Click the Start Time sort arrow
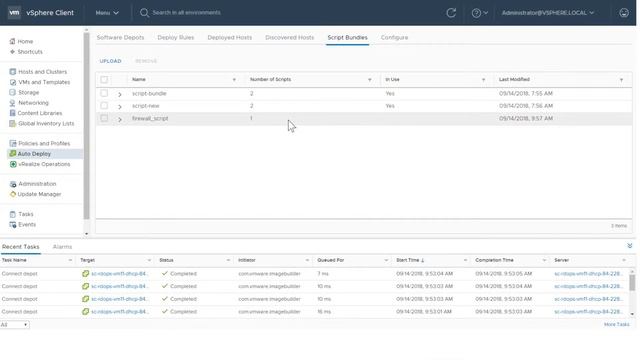Viewport: 640px width, 360px height. pyautogui.click(x=422, y=260)
